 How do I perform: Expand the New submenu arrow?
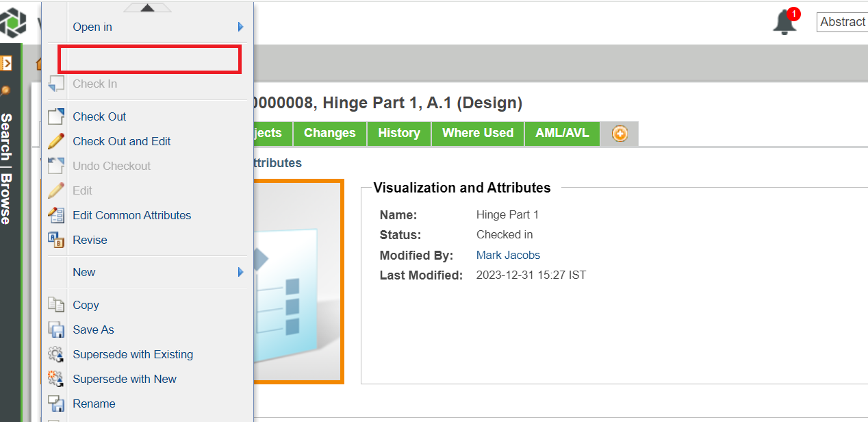click(240, 272)
